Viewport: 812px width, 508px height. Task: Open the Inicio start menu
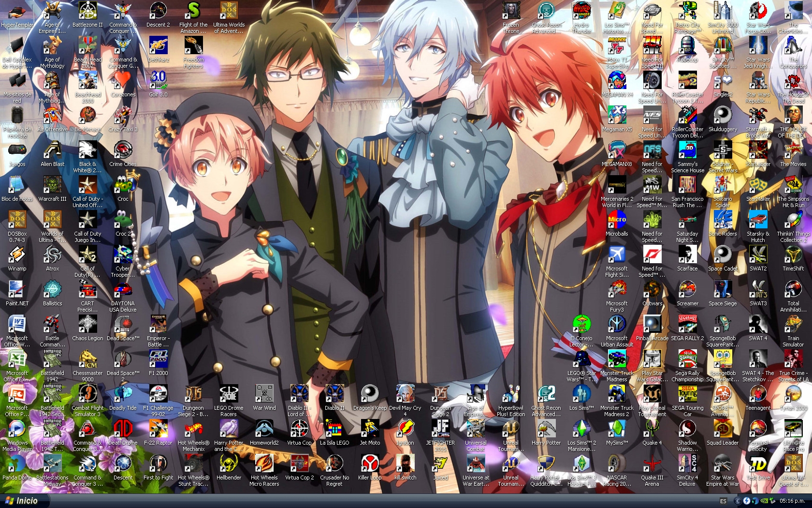(22, 501)
